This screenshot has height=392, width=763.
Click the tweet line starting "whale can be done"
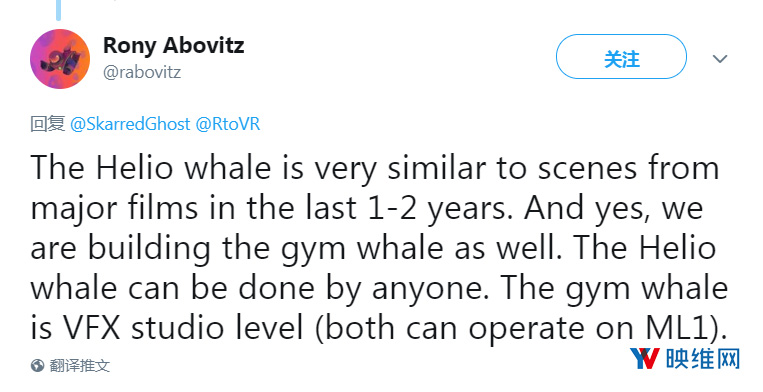pyautogui.click(x=379, y=289)
